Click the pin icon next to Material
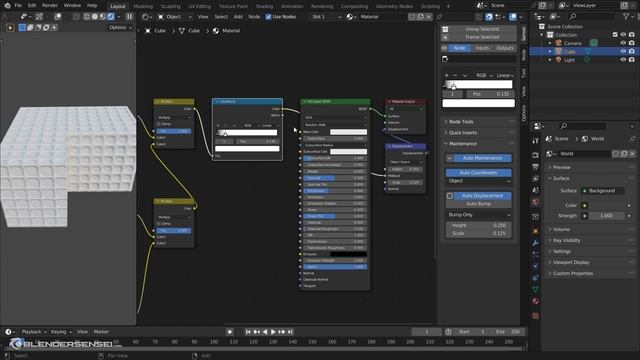Image resolution: width=640 pixels, height=360 pixels. (x=439, y=17)
